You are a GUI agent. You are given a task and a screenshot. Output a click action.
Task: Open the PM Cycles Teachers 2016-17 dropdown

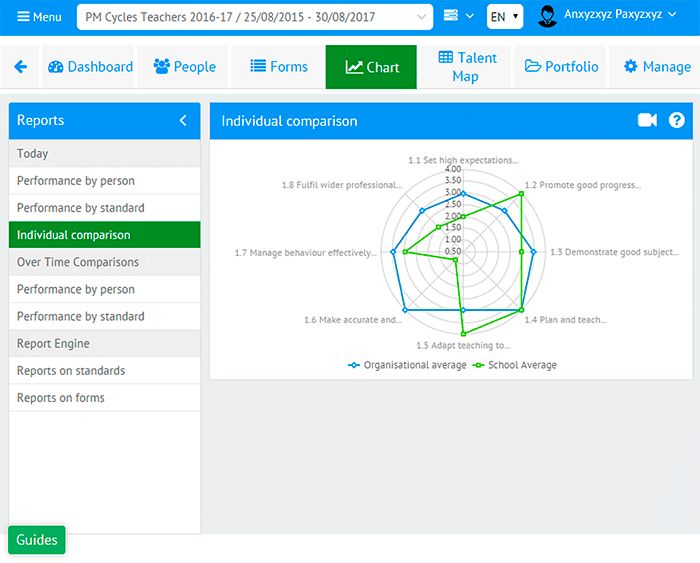(254, 17)
